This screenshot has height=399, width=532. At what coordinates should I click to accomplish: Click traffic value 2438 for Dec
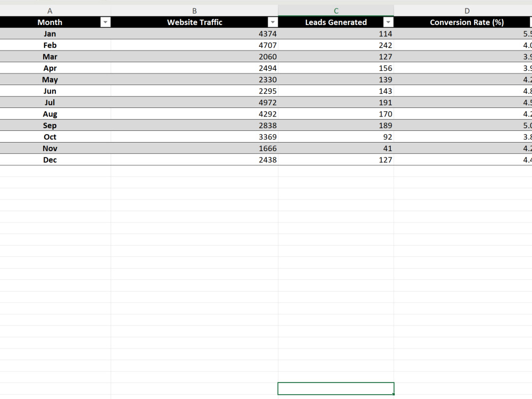click(194, 160)
